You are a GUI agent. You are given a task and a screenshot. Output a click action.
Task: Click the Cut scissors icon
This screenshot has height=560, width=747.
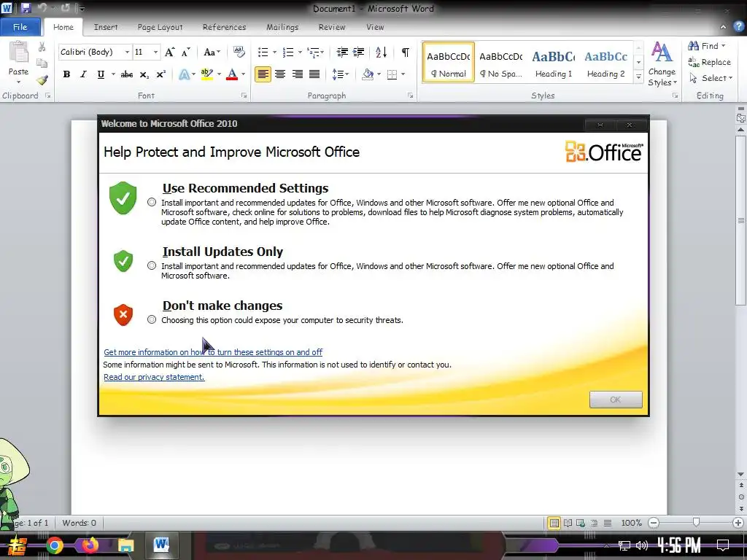tap(42, 47)
